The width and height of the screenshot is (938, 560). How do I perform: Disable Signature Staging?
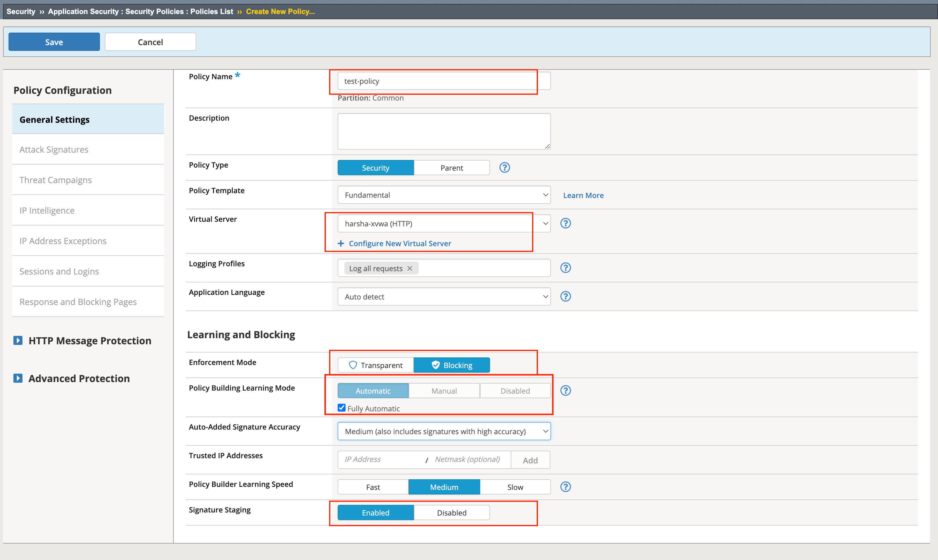click(x=452, y=512)
